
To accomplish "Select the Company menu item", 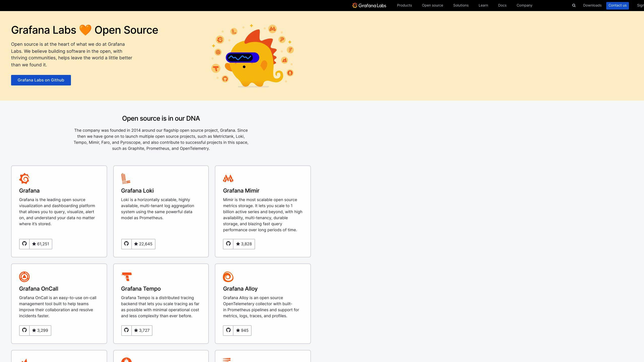I will 525,5.
